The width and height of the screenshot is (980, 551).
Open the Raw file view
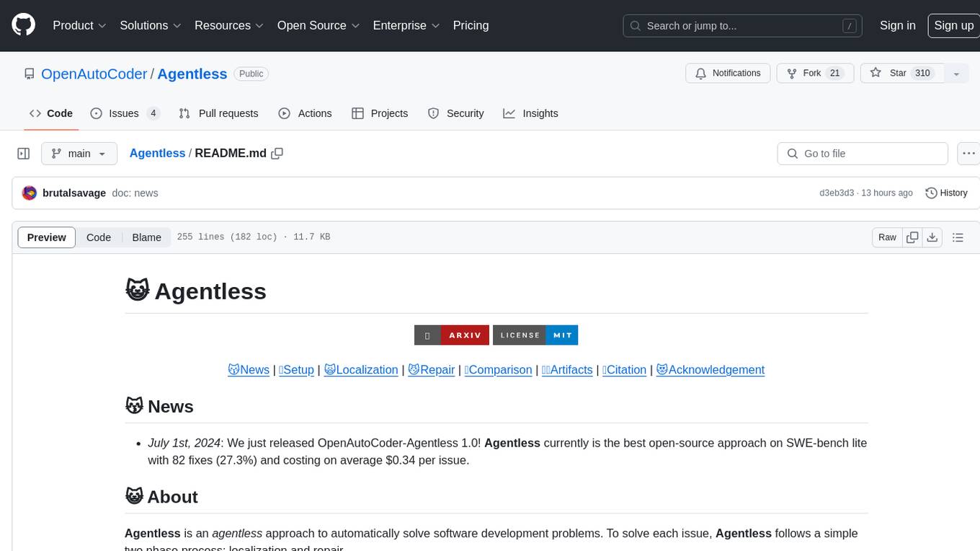click(887, 237)
